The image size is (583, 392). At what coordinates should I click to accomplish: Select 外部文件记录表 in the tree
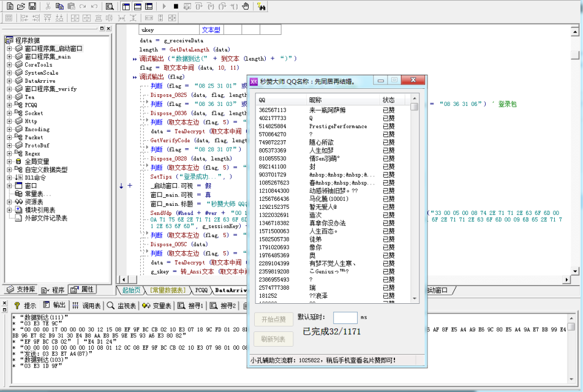(x=46, y=218)
